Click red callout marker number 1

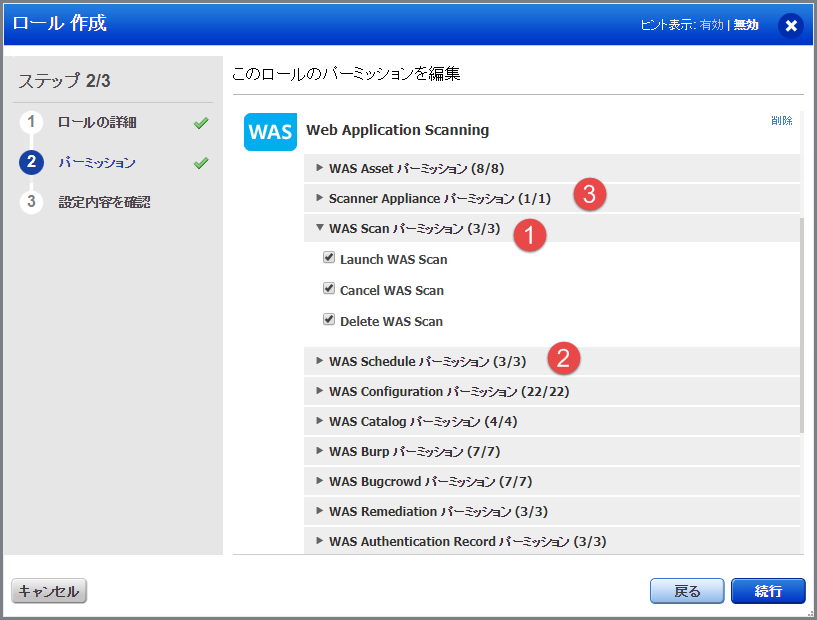(x=528, y=236)
